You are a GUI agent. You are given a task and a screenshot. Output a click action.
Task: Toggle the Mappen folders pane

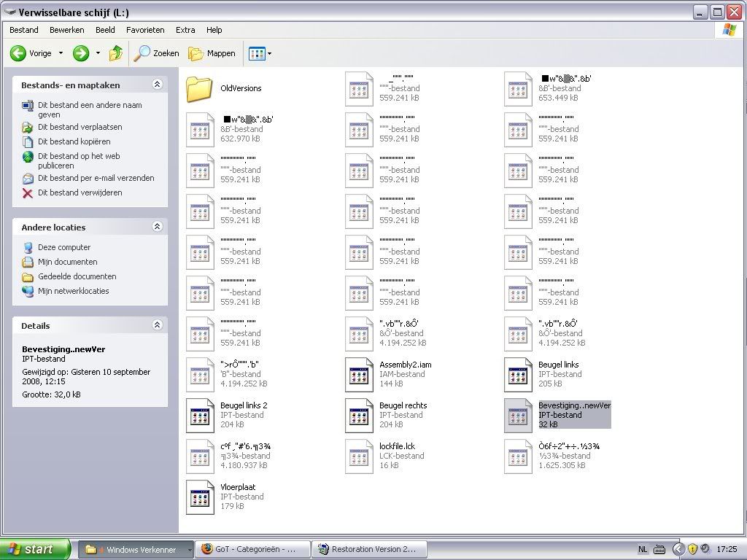click(x=212, y=53)
